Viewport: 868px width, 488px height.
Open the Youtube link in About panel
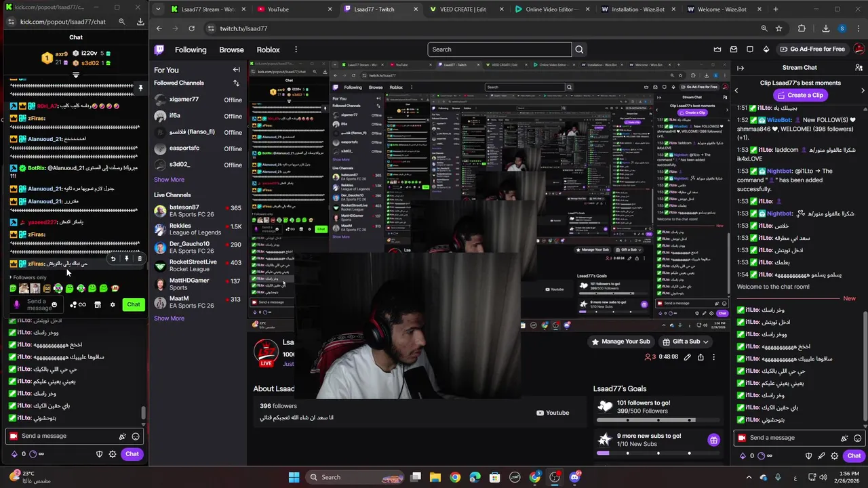point(553,413)
